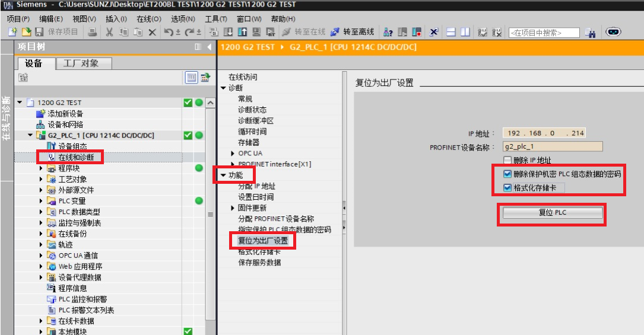The height and width of the screenshot is (335, 644).
Task: Click 在项目中搜索 search field
Action: point(544,33)
